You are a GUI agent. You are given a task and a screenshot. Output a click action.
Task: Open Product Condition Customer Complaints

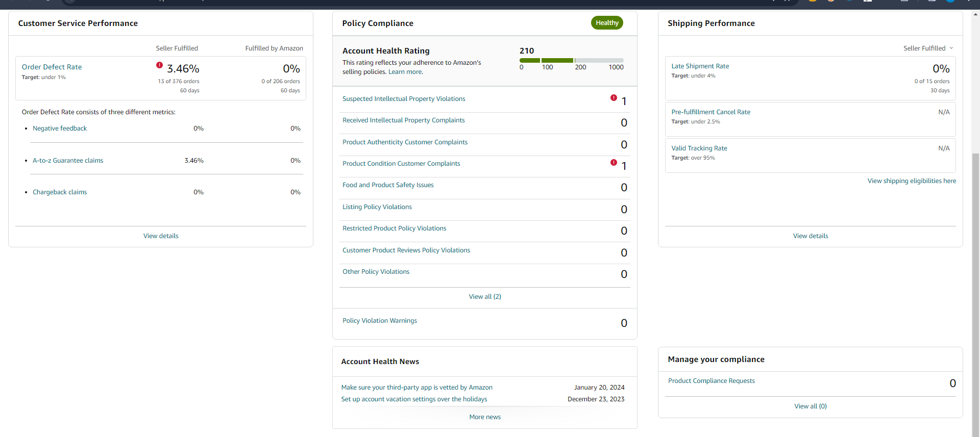tap(401, 164)
